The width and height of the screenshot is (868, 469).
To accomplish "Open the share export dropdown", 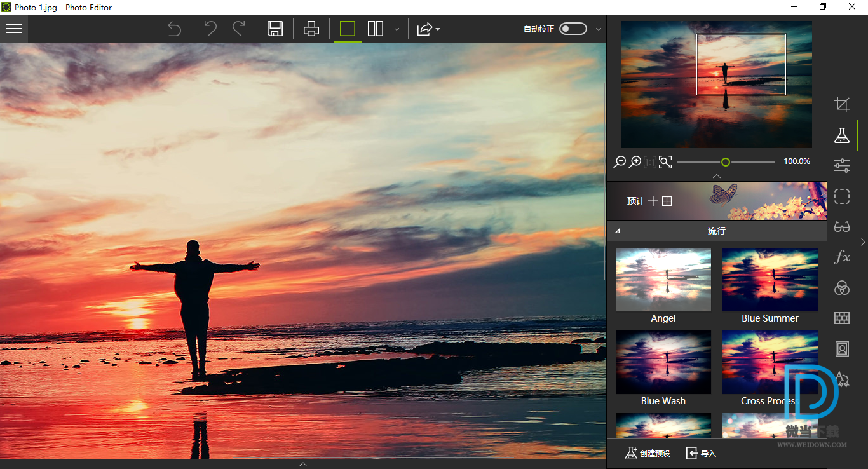I will tap(428, 29).
